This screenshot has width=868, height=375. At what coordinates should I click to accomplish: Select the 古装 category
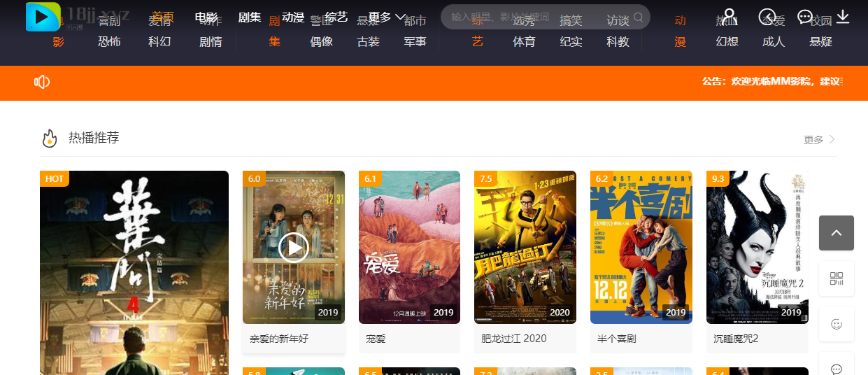[369, 41]
